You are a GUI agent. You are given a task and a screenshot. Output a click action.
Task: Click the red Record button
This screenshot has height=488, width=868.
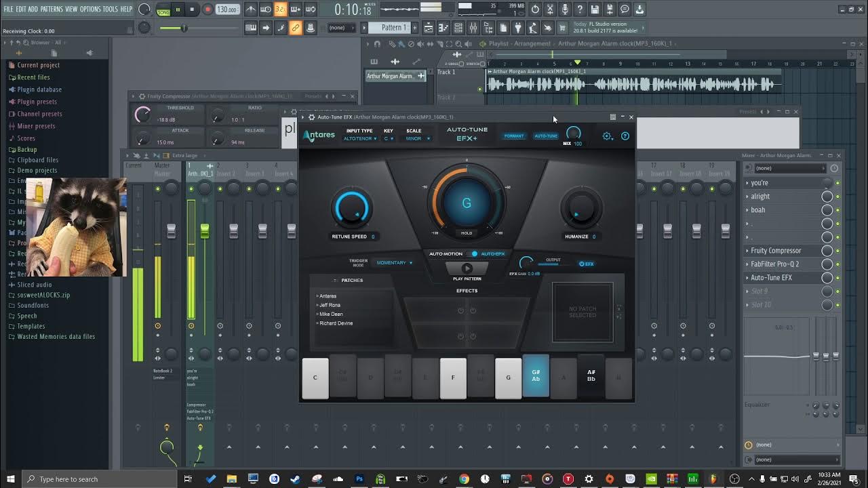coord(208,9)
